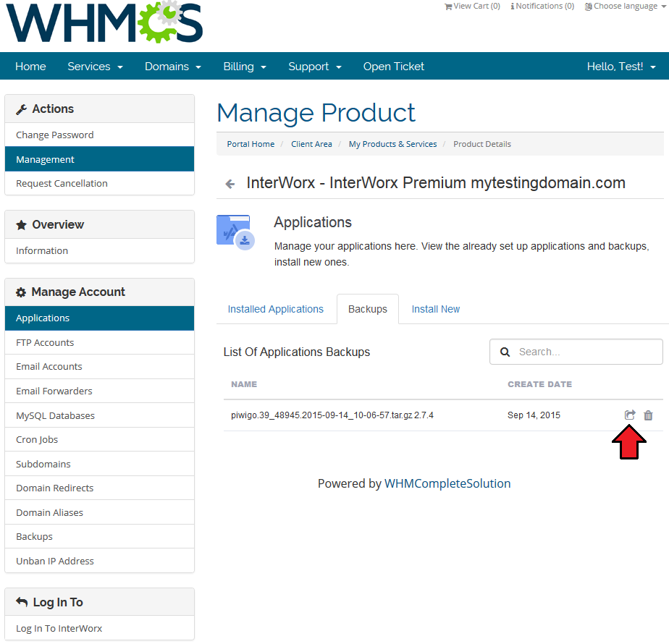Open MySQL Databases
This screenshot has height=644, width=669.
tap(99, 415)
